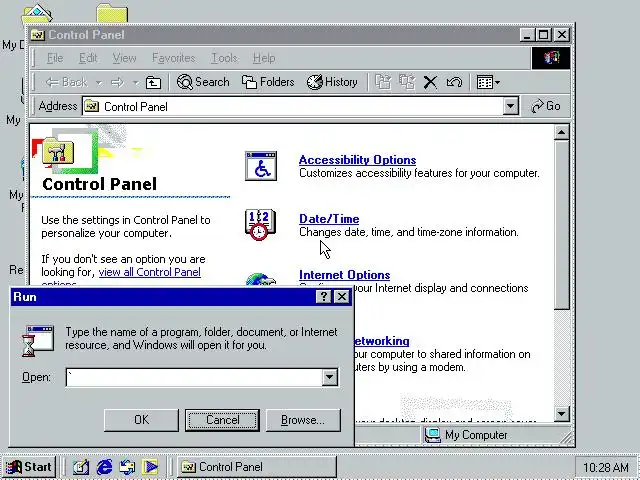This screenshot has width=640, height=480.
Task: Launch Windows Media Player from quick launch
Action: pos(150,467)
